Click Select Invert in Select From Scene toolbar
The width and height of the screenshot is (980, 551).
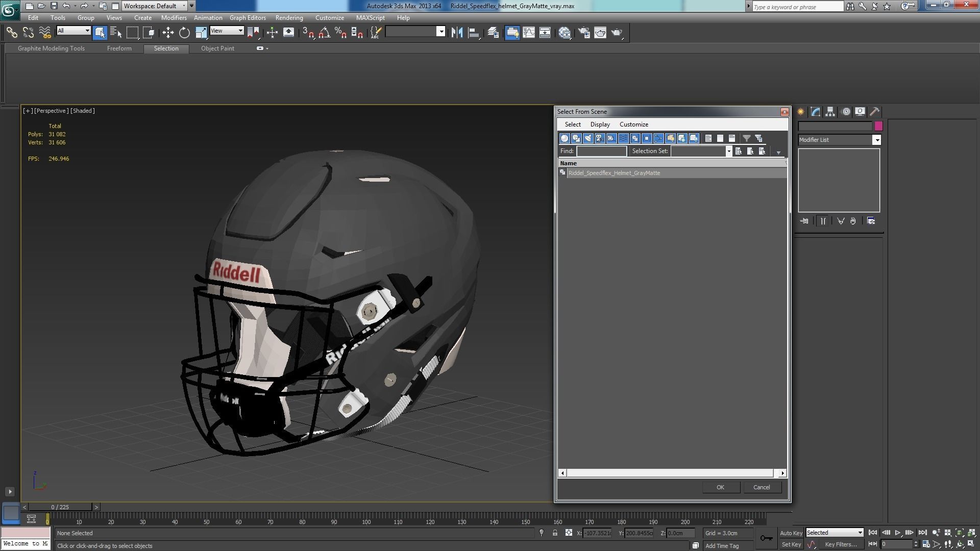point(732,138)
